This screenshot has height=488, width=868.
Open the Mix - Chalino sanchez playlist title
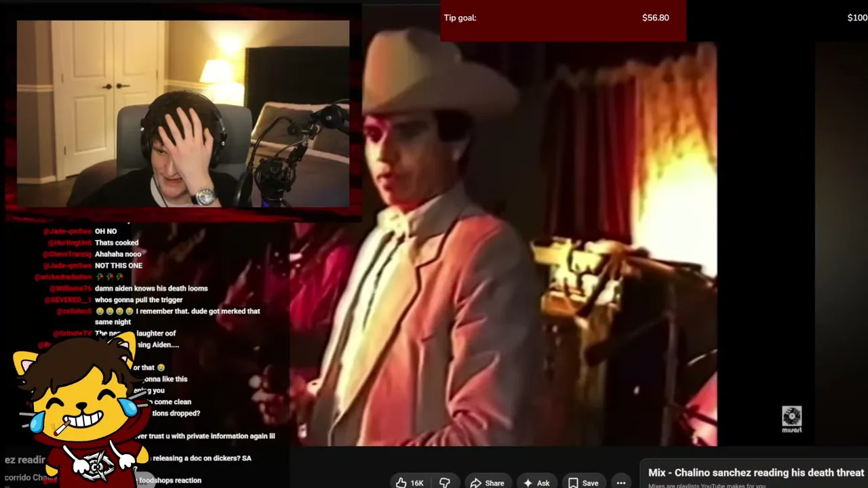756,472
